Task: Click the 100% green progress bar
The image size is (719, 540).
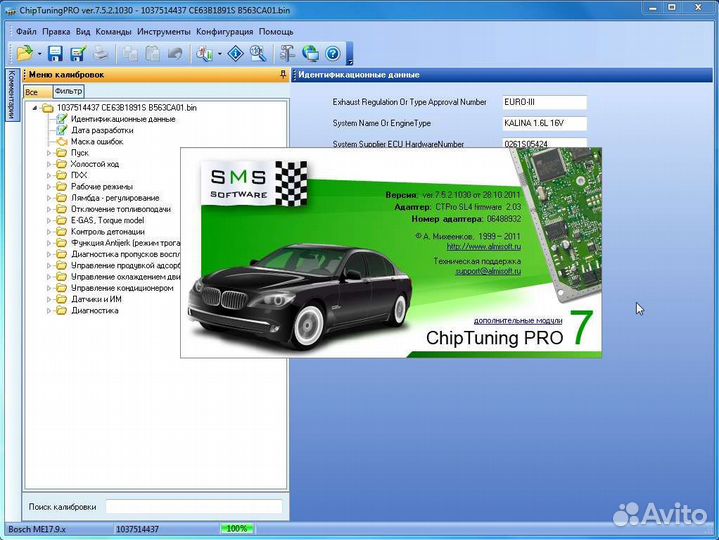Action: coord(237,528)
